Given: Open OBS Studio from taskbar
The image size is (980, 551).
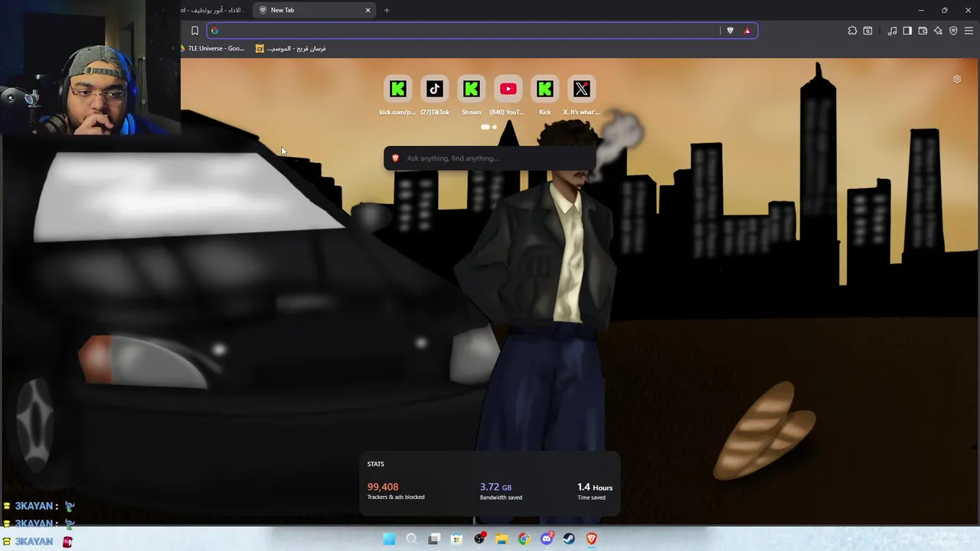Looking at the screenshot, I should (479, 539).
